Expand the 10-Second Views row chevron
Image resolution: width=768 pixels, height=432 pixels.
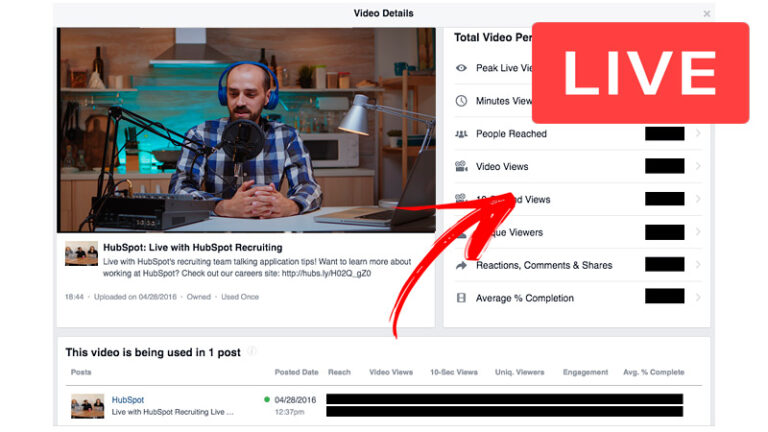(x=698, y=199)
